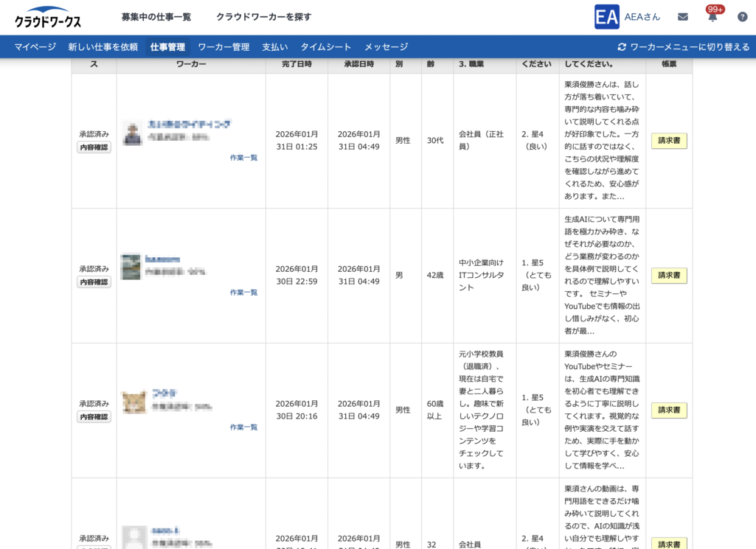Open メッセージ in the navigation bar
This screenshot has height=549, width=756.
(386, 47)
